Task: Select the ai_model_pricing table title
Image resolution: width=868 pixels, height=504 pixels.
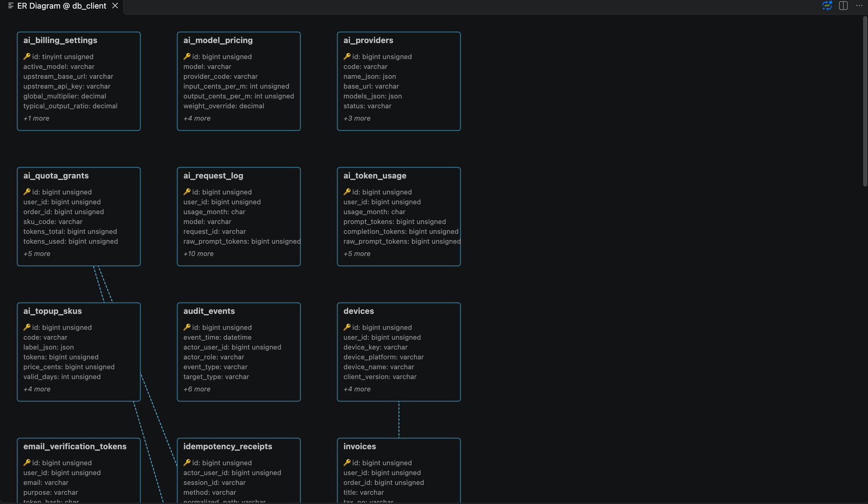Action: 218,40
